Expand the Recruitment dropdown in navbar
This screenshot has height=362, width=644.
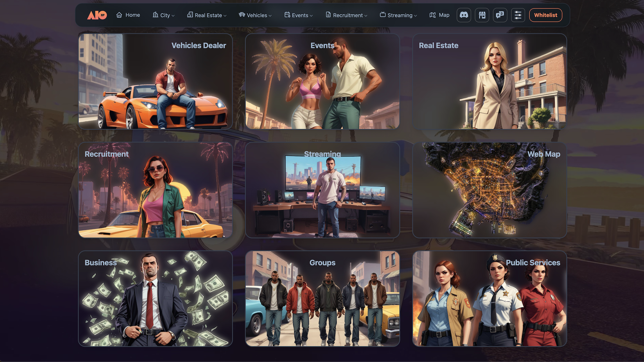346,15
